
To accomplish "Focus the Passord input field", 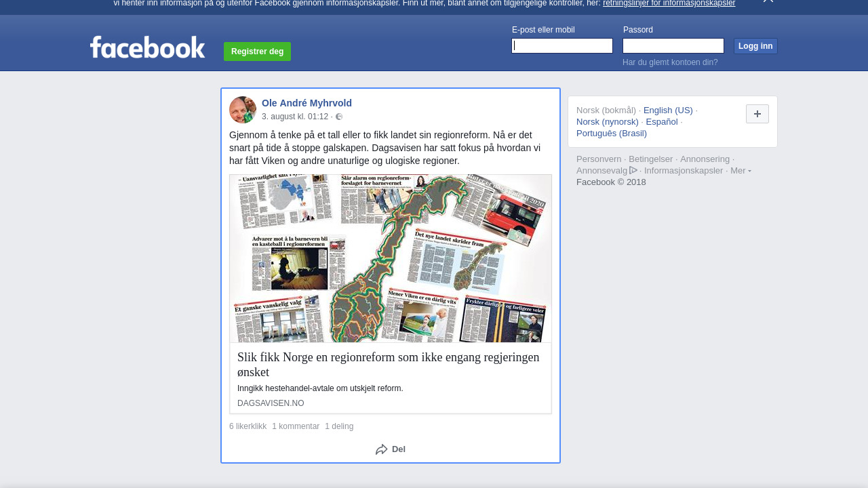I will coord(673,46).
